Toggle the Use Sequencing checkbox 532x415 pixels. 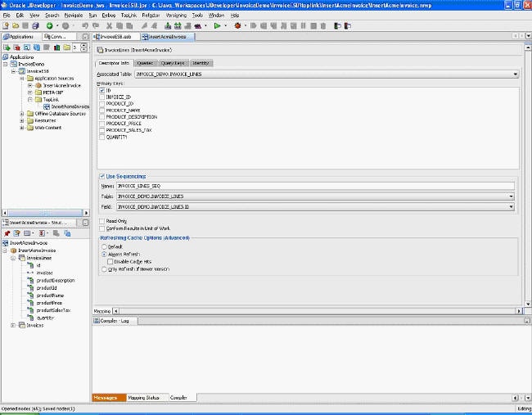pyautogui.click(x=101, y=177)
